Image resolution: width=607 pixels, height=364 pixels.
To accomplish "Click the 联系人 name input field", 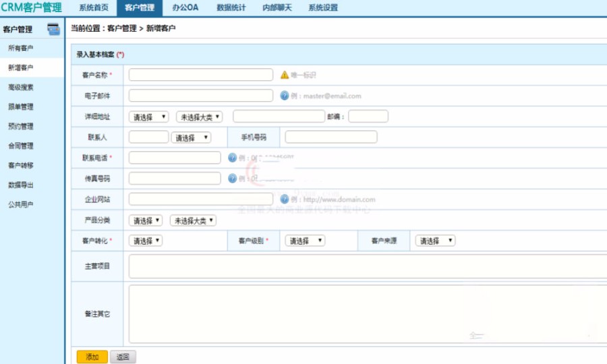I will [x=148, y=137].
